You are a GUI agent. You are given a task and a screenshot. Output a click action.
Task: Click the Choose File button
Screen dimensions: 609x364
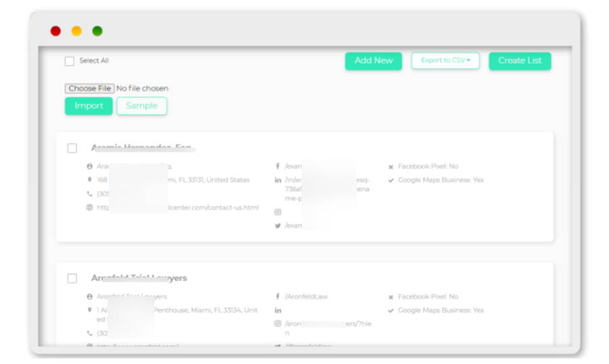click(89, 88)
